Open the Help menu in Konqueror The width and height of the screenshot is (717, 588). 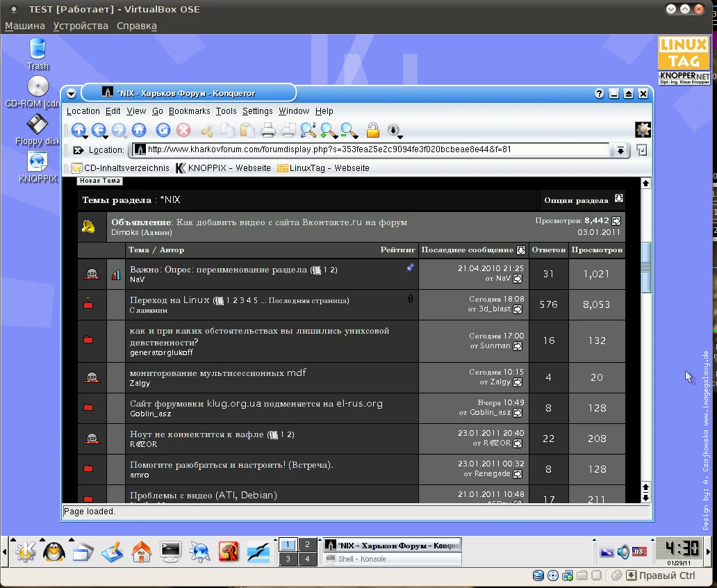pyautogui.click(x=324, y=111)
